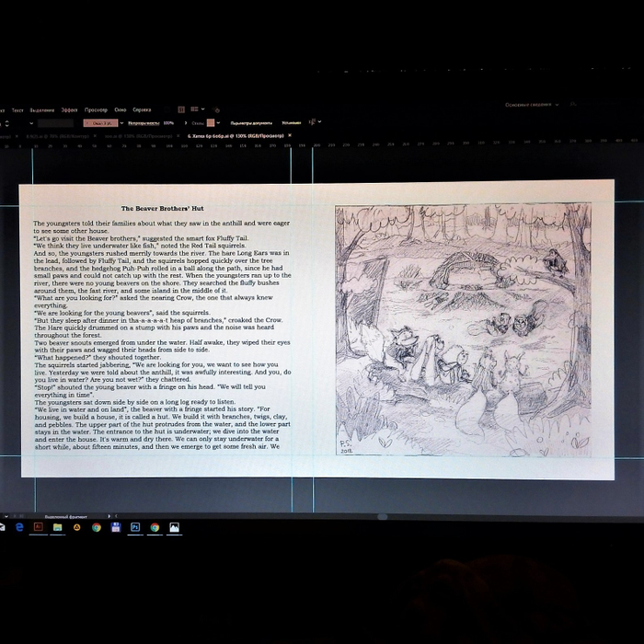Open the floppy disk app in taskbar

116,527
